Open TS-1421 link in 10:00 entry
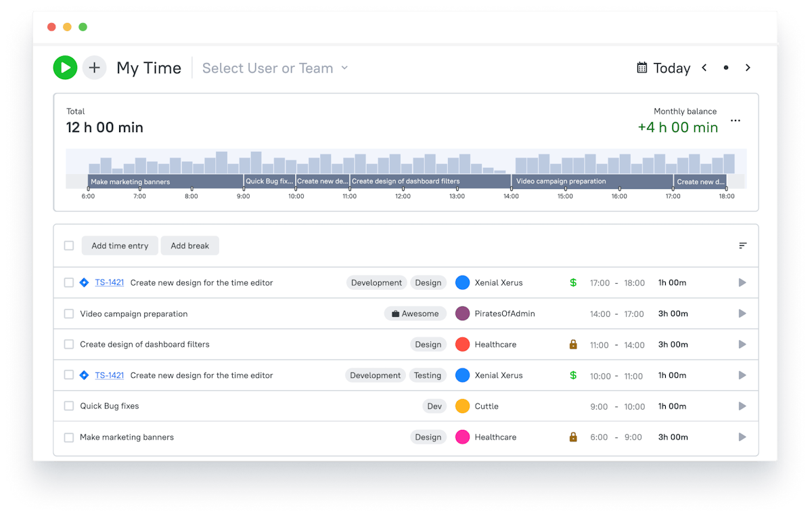812x516 pixels. coord(110,375)
